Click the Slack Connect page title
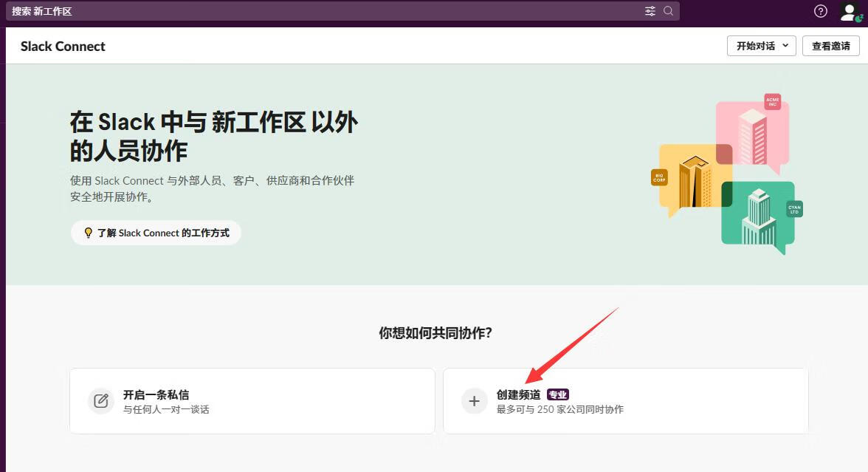Viewport: 868px width, 472px height. [x=63, y=47]
